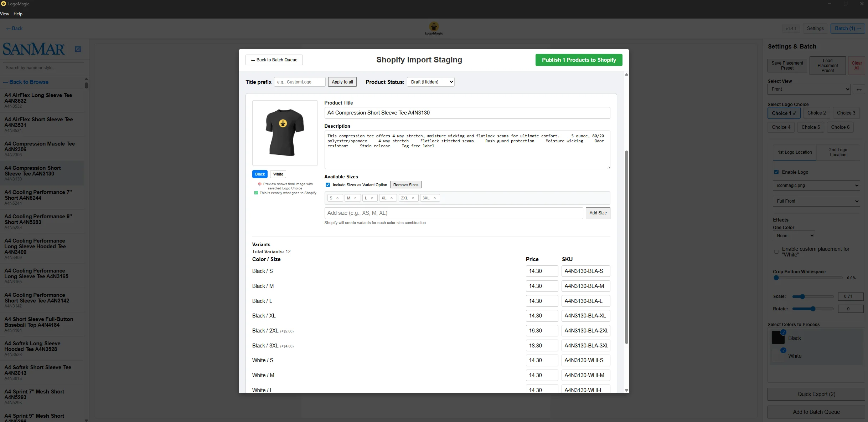This screenshot has height=422, width=868.
Task: Toggle the Black color selection checkmark
Action: pos(783,332)
